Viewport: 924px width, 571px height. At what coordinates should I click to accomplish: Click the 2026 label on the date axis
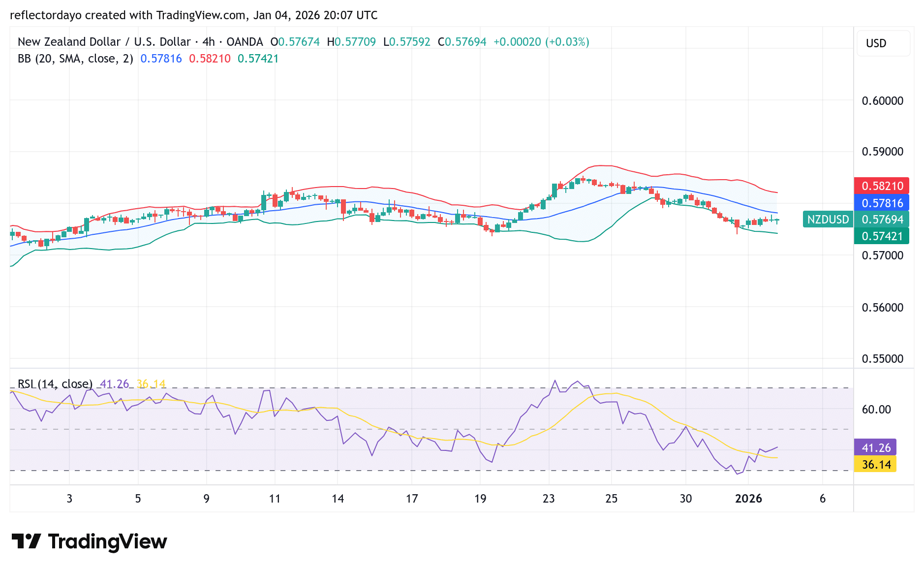tap(749, 499)
